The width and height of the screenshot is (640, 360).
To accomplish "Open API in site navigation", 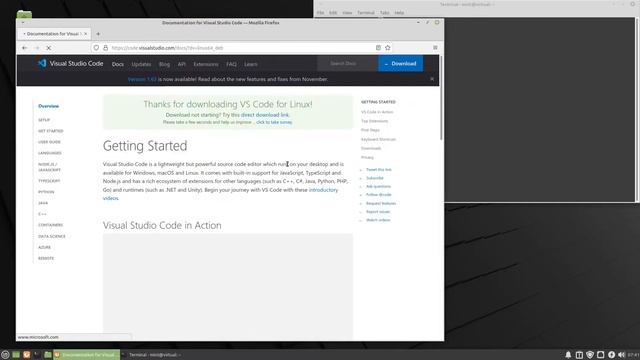I will click(182, 64).
